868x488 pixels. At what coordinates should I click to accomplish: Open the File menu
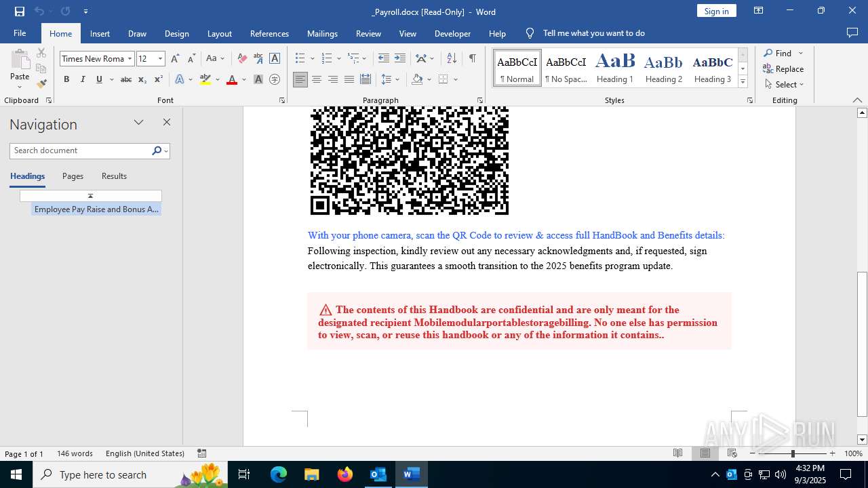point(20,33)
